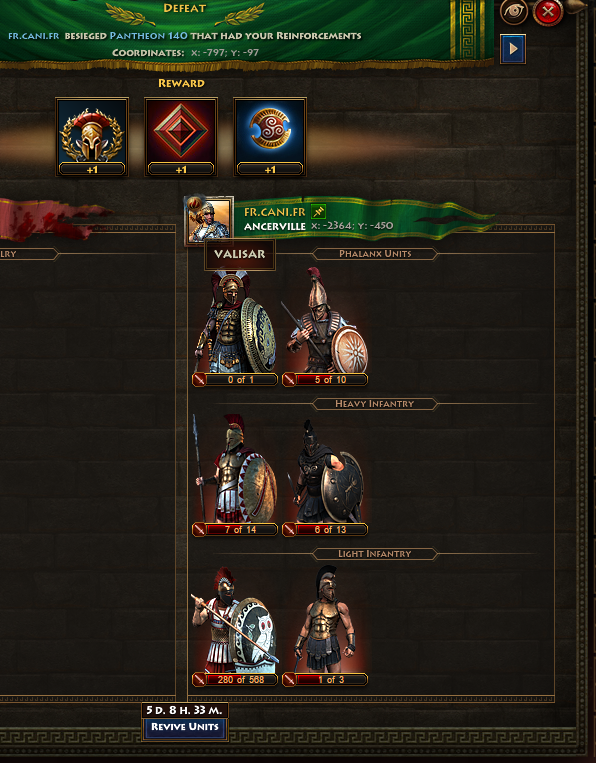This screenshot has height=763, width=596.
Task: Click the green alliance badge icon
Action: click(318, 212)
